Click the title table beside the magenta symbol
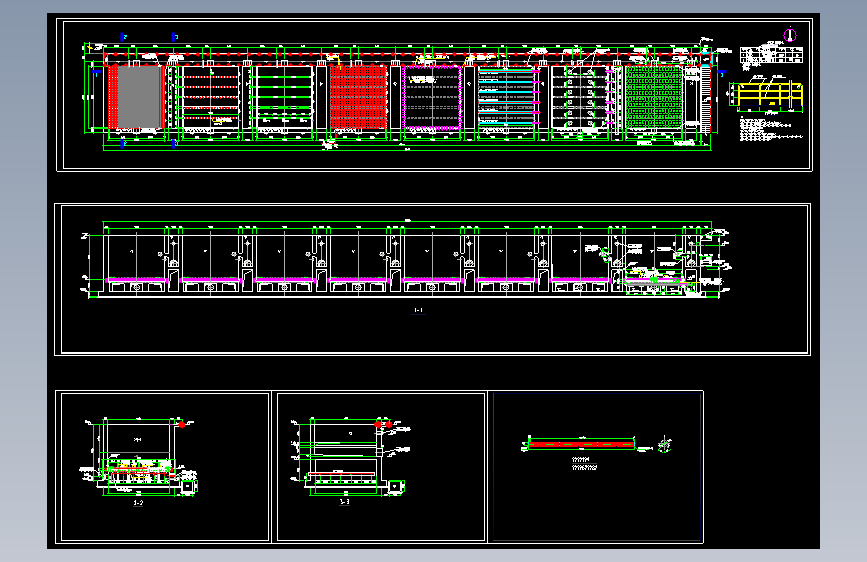 tap(771, 55)
